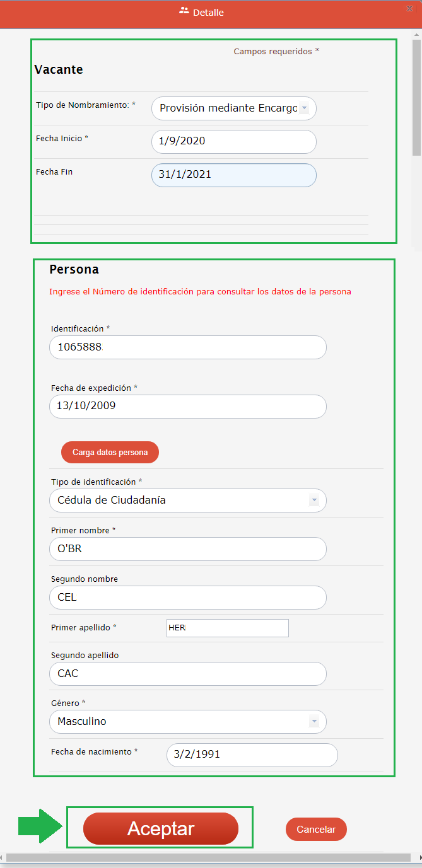Click the people icon beside Detalle
Screen dimensions: 422x868
point(184,11)
